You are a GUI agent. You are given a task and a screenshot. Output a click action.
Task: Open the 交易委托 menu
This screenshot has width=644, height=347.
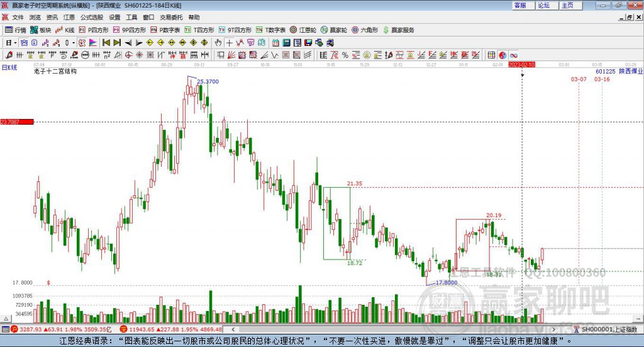(x=171, y=17)
